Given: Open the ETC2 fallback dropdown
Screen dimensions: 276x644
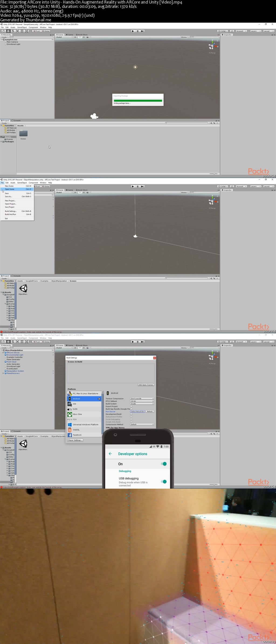Looking at the screenshot, I should 142,401.
